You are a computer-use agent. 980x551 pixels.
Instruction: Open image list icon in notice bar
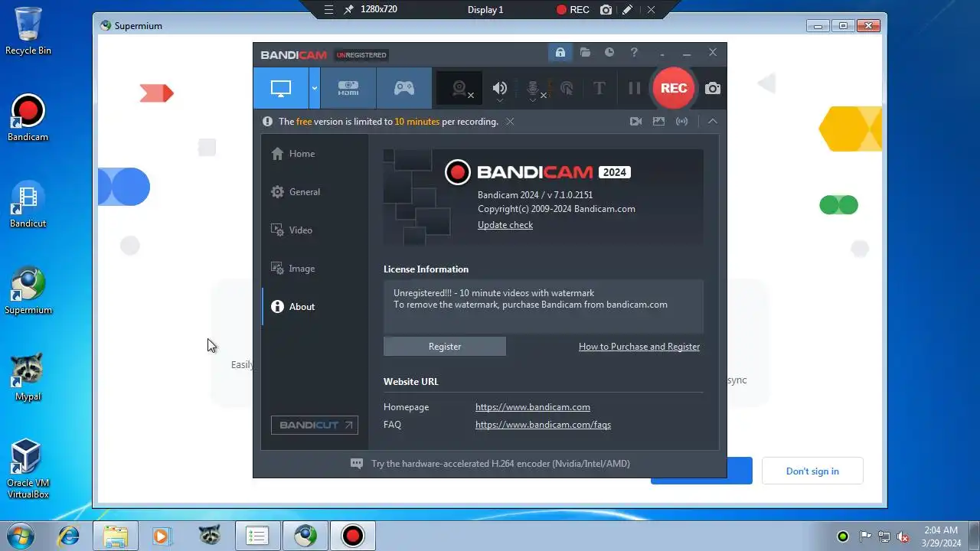pos(658,122)
